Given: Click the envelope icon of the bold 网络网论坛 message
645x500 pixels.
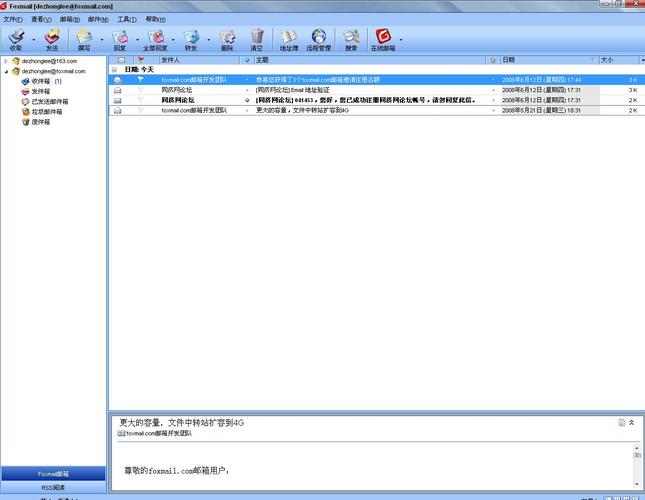Looking at the screenshot, I should click(x=118, y=100).
